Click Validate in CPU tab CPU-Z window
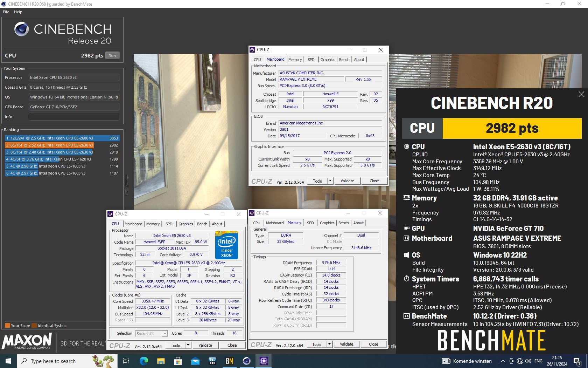588x368 pixels. click(x=205, y=345)
